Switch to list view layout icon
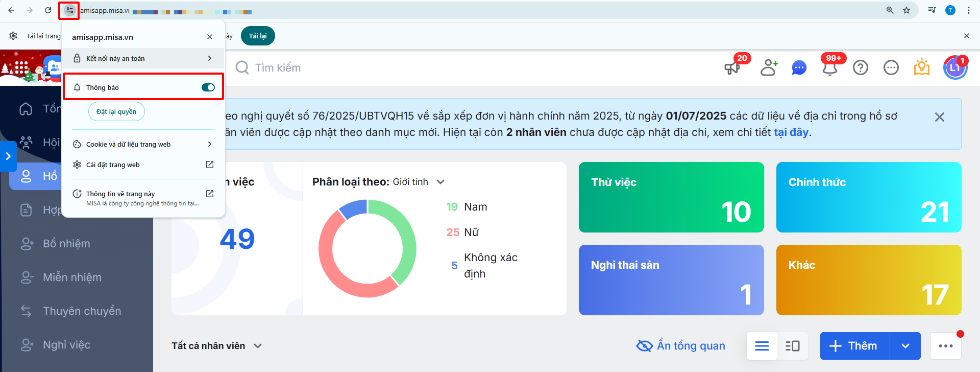Image resolution: width=980 pixels, height=372 pixels. pos(762,346)
